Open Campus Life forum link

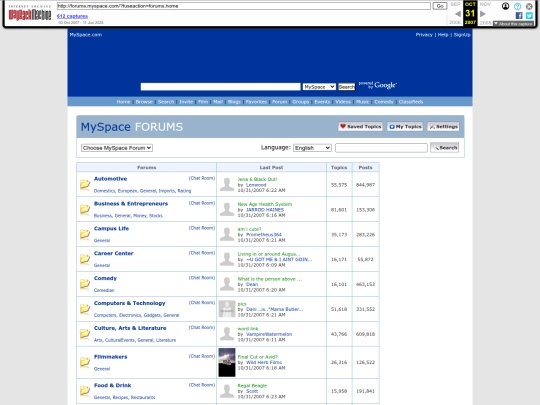click(111, 228)
